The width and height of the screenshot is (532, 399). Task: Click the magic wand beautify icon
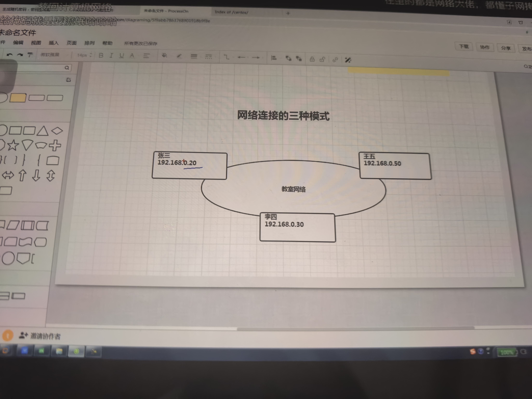pos(348,60)
